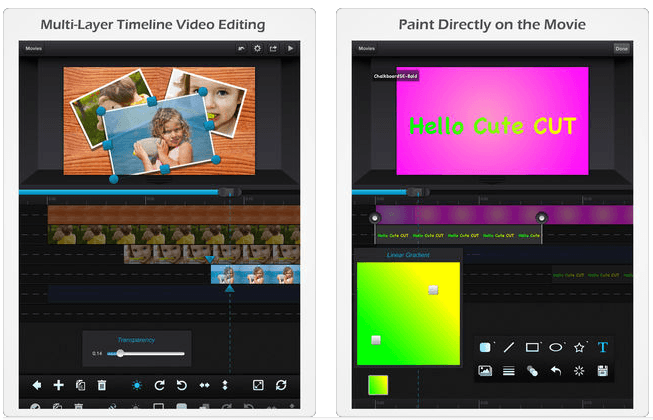Screen dimensions: 653x420
Task: Click the rotate clockwise icon
Action: coord(159,385)
